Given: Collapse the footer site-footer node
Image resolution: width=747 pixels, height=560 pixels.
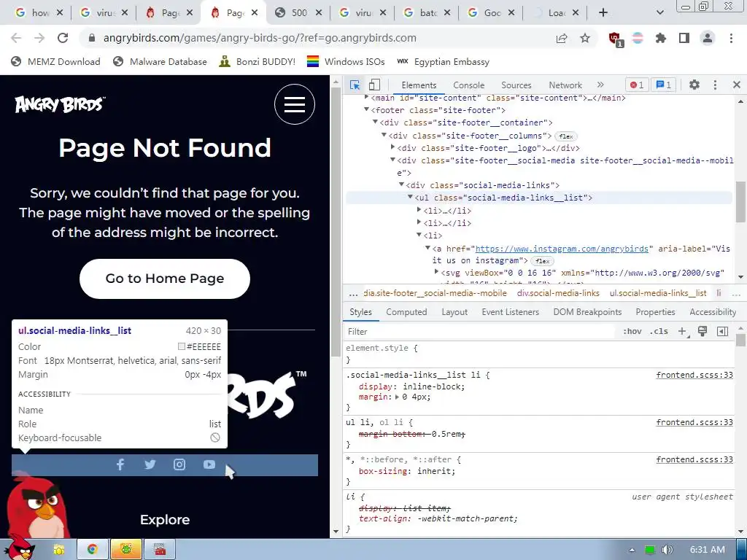Looking at the screenshot, I should point(366,109).
